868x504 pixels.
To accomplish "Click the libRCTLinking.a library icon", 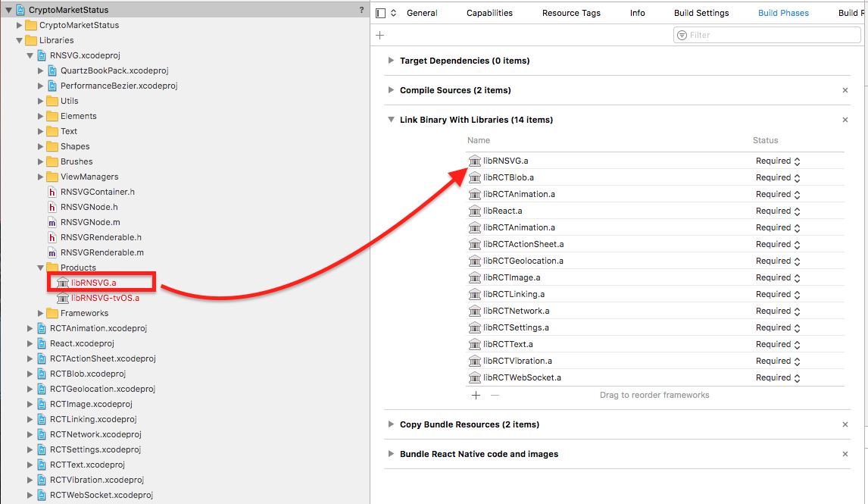I will (x=474, y=294).
